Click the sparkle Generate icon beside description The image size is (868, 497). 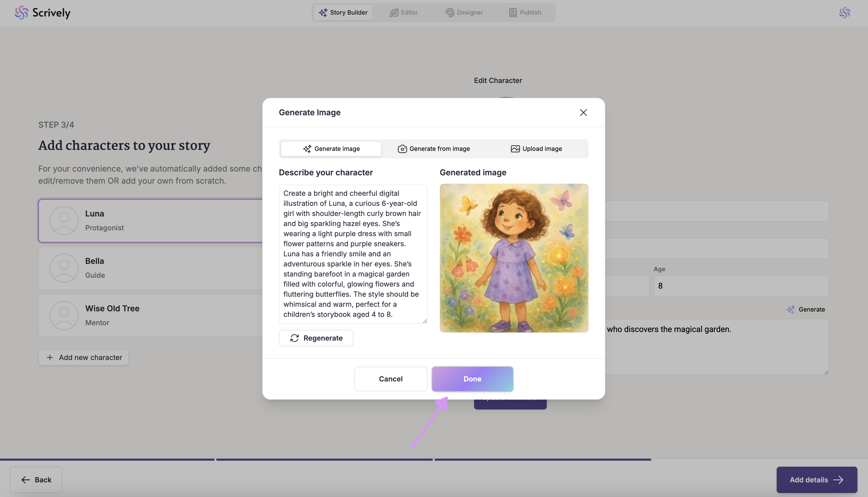click(791, 309)
